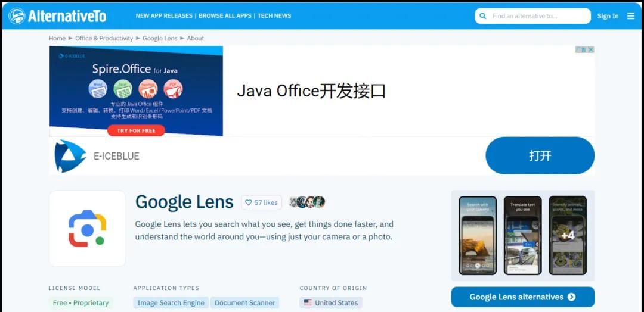Click the 57 likes button
The height and width of the screenshot is (312, 644).
(262, 202)
